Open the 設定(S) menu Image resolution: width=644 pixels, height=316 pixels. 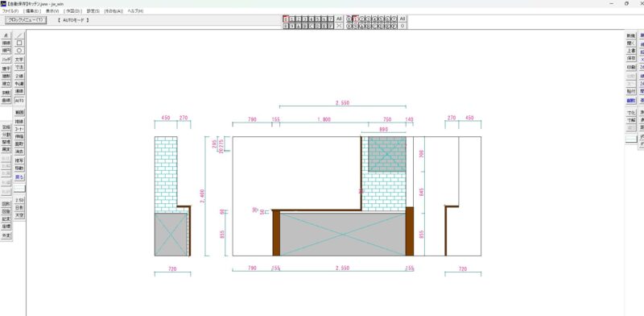[93, 11]
